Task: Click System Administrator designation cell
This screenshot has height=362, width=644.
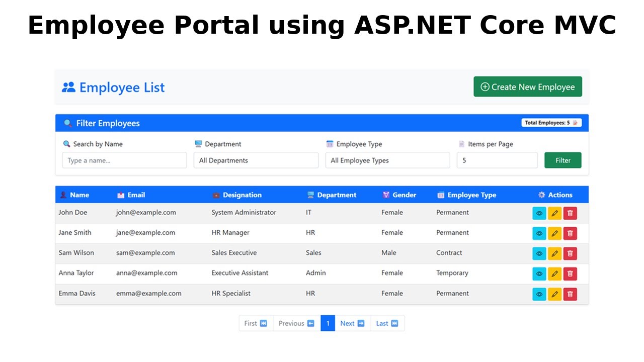Action: 244,213
